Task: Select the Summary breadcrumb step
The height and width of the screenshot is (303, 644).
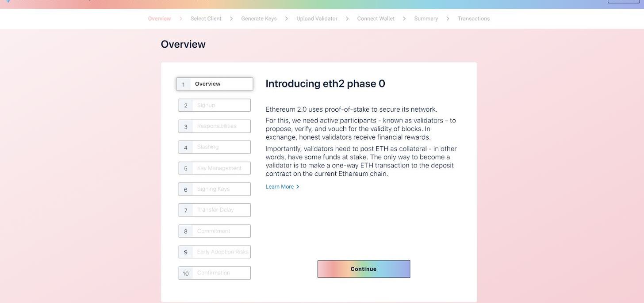Action: [x=426, y=19]
